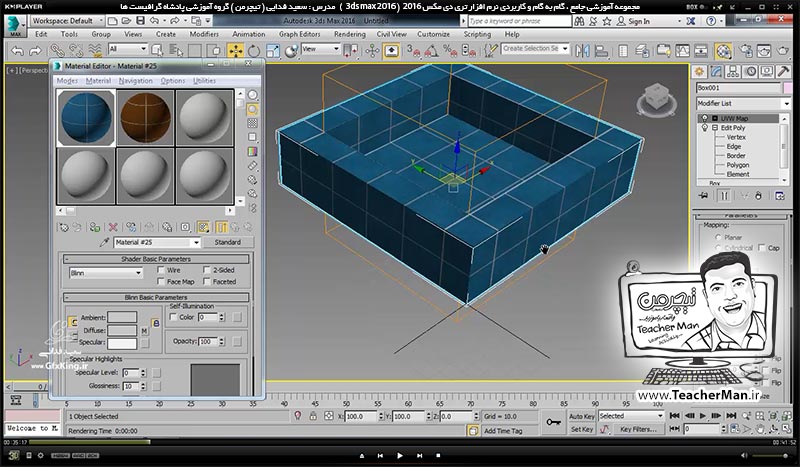Click the Set Key mode key icon
This screenshot has width=800, height=467.
553,422
